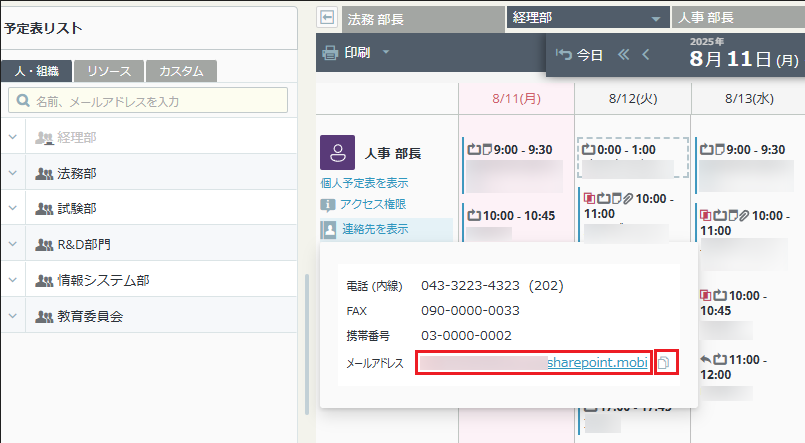The image size is (805, 443).
Task: Click the red overlap icon on 8/13 10:00 - 10:45
Action: point(706,295)
